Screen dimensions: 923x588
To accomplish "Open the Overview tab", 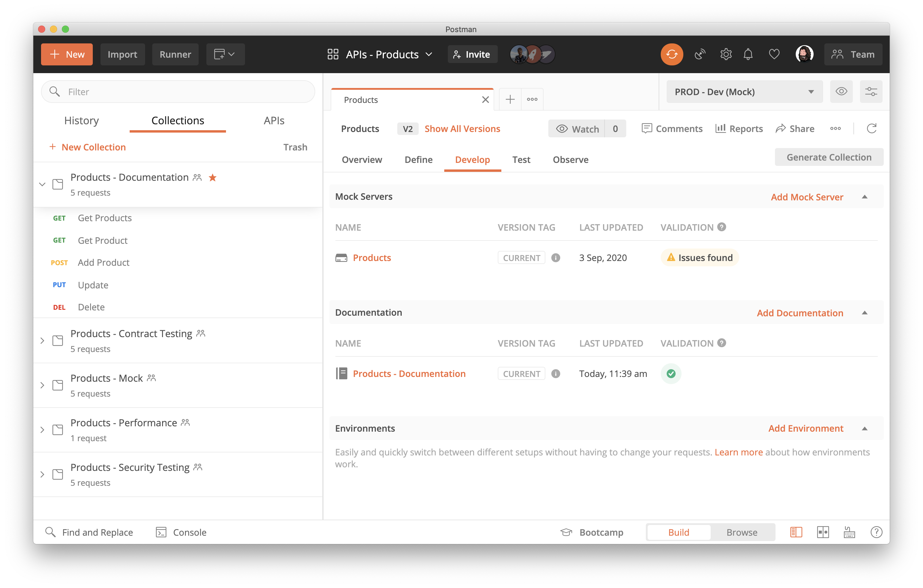I will coord(362,159).
